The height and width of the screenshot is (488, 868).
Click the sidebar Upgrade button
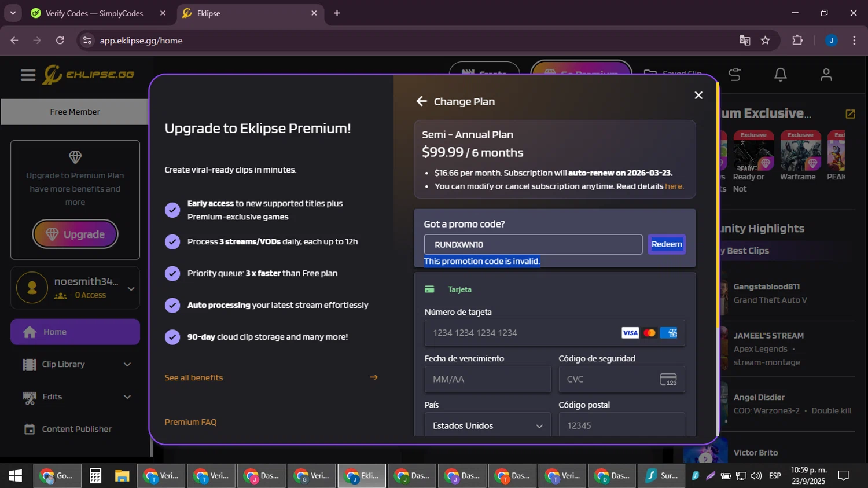75,234
